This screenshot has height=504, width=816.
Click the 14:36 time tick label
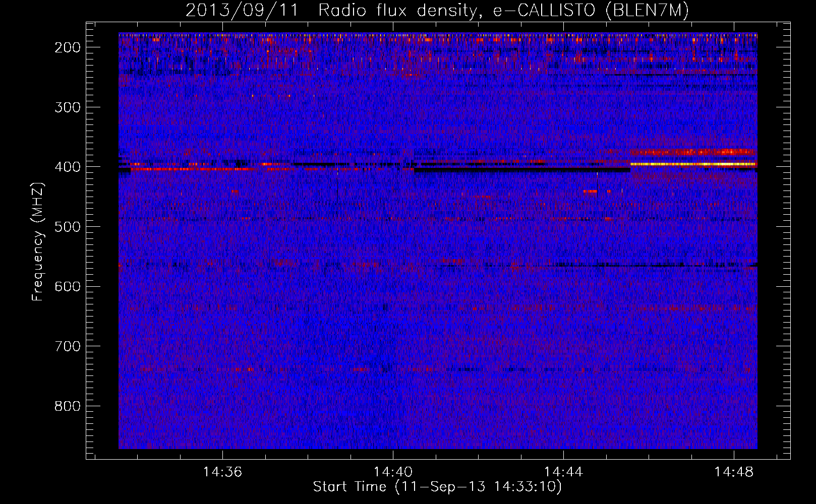pyautogui.click(x=222, y=472)
